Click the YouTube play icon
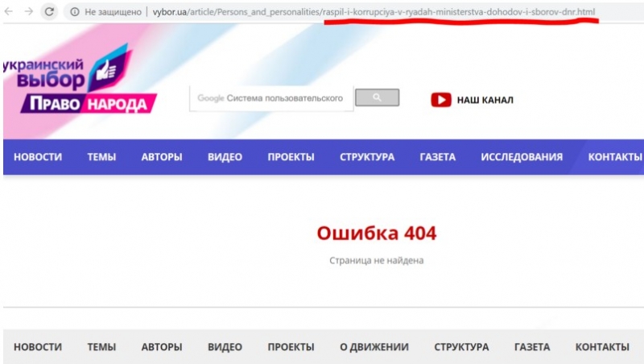The image size is (644, 364). (440, 100)
